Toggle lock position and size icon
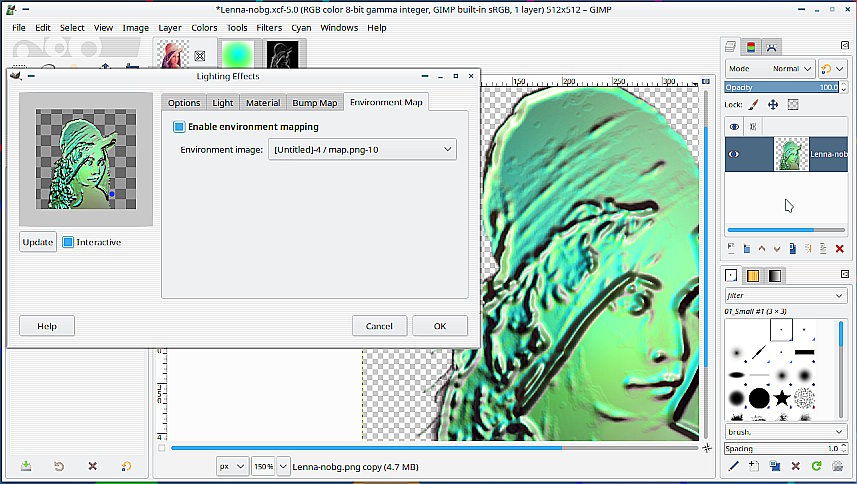The image size is (857, 484). tap(773, 104)
